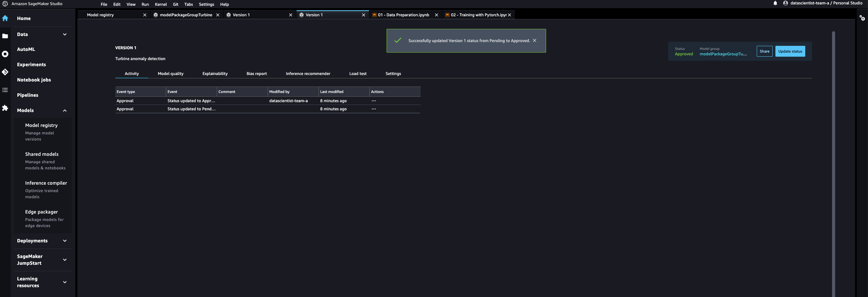868x297 pixels.
Task: Open actions menu for Status updated to Pend row
Action: coord(374,109)
